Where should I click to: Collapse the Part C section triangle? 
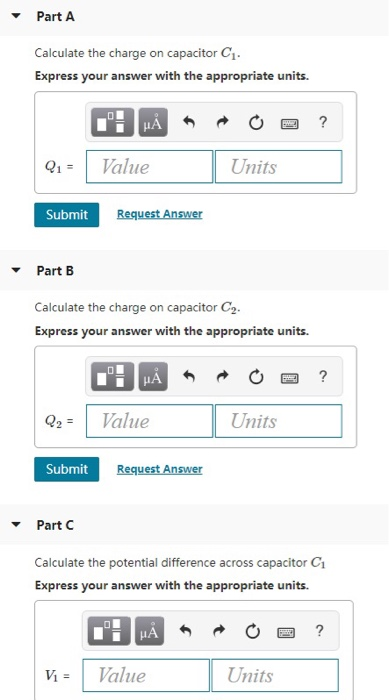(x=17, y=525)
